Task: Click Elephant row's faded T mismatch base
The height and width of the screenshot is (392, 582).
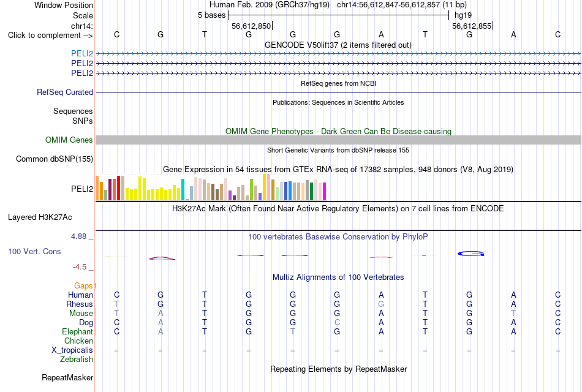Action: (x=293, y=331)
